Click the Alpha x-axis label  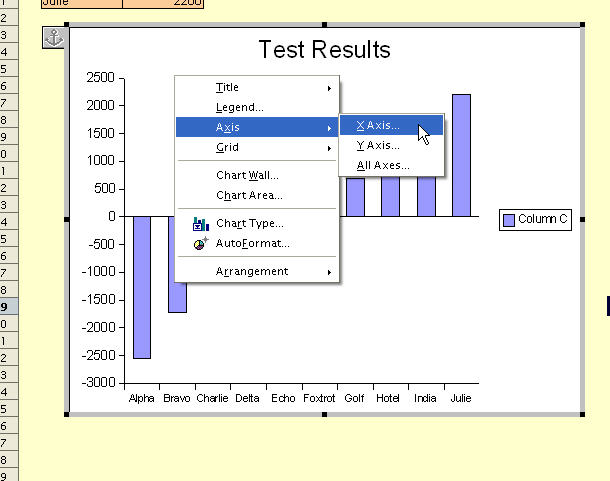pyautogui.click(x=142, y=398)
